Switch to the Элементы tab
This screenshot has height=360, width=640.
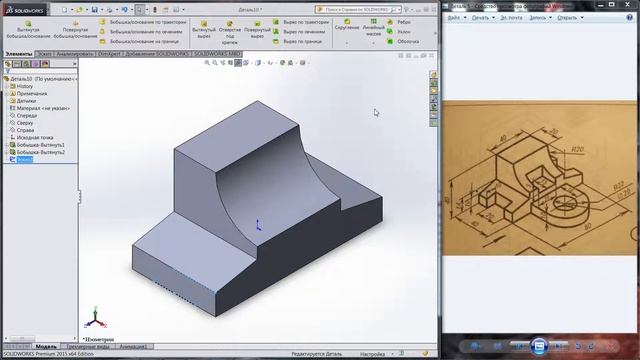[19, 54]
